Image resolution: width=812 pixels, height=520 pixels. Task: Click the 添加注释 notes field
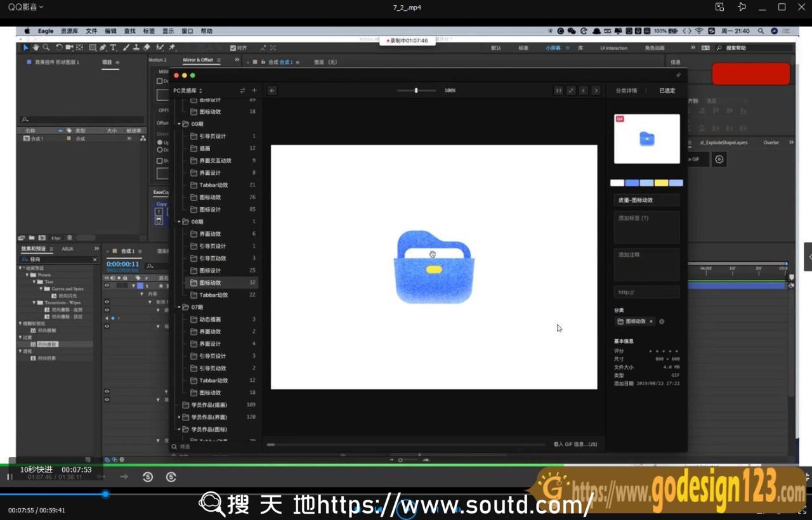tap(646, 264)
